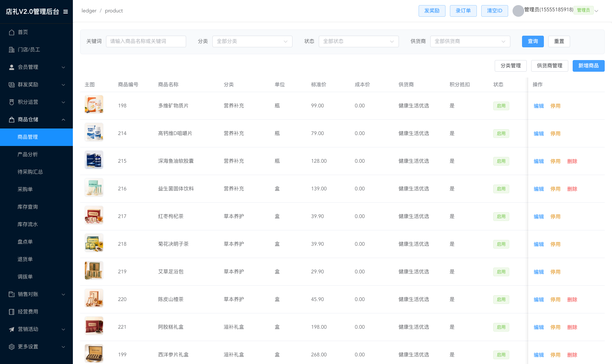
Task: Click the ledger breadcrumb link
Action: tap(89, 11)
